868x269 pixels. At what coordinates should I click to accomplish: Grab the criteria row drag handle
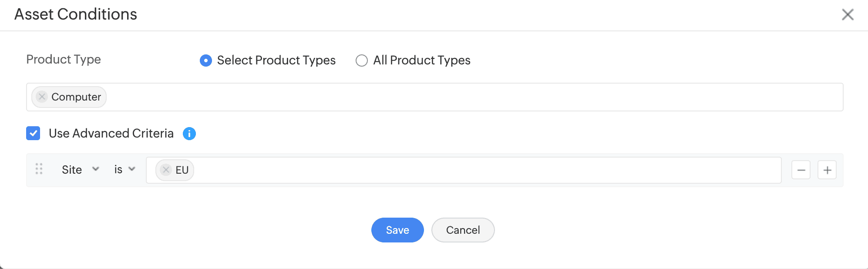coord(39,169)
